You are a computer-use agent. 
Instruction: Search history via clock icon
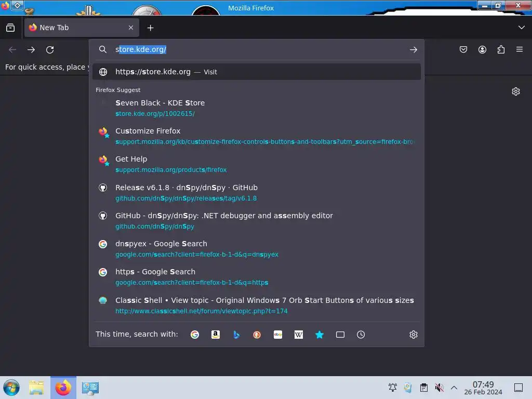point(361,335)
